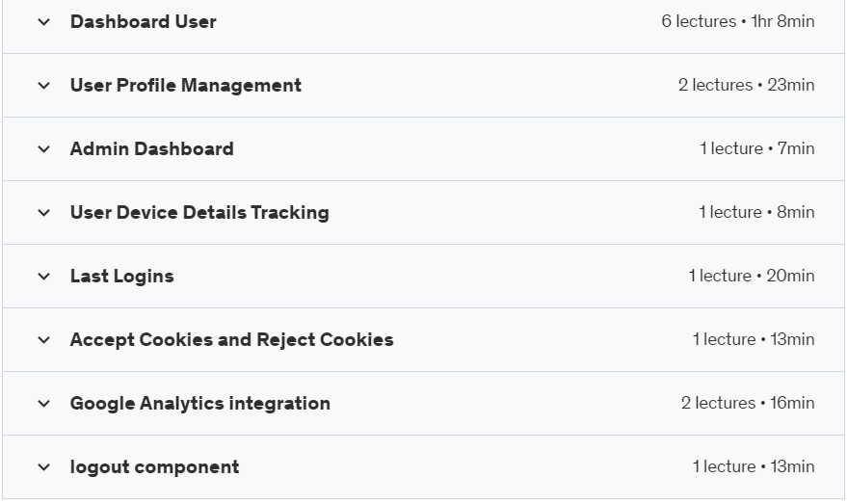
Task: Open chevron for Accept Cookies and Reject Cookies
Action: tap(43, 340)
